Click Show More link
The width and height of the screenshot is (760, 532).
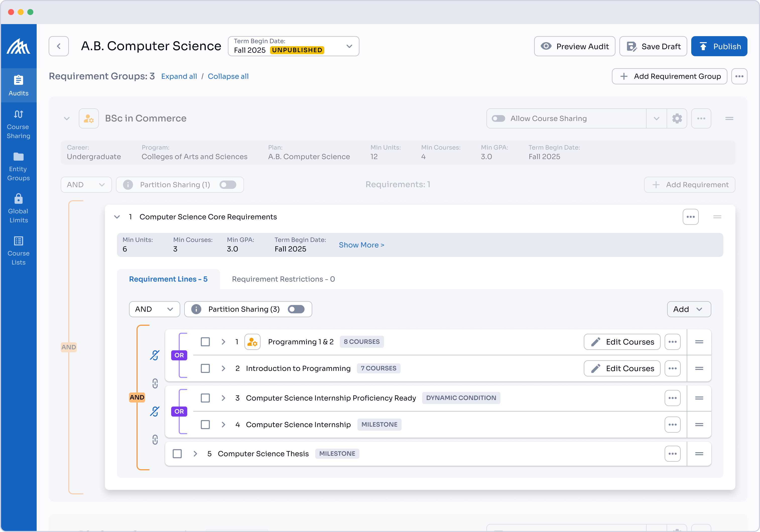coord(361,245)
